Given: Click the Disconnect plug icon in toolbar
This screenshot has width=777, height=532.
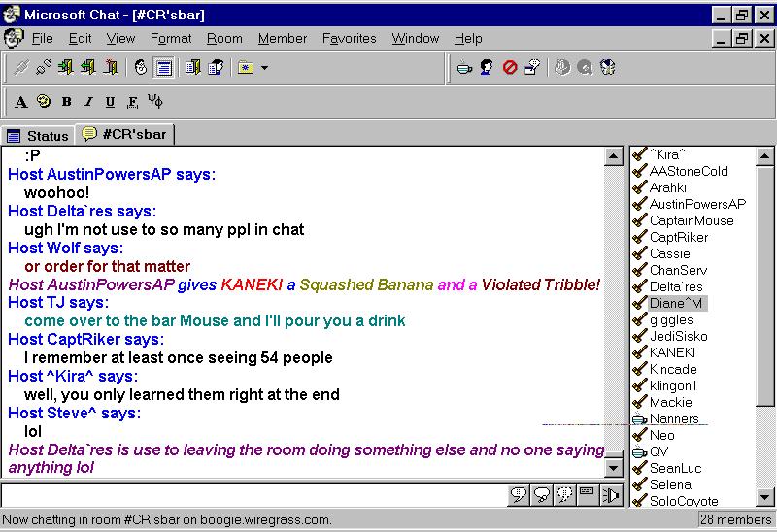Looking at the screenshot, I should (44, 67).
